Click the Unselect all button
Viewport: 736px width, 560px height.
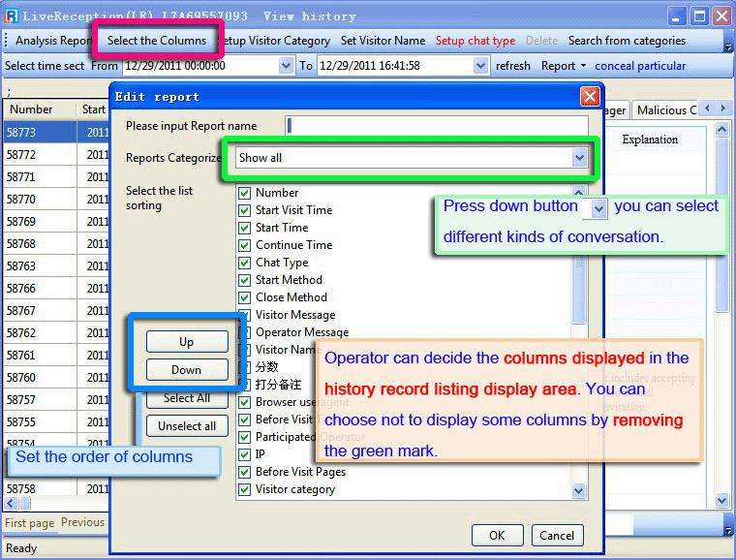pyautogui.click(x=187, y=426)
